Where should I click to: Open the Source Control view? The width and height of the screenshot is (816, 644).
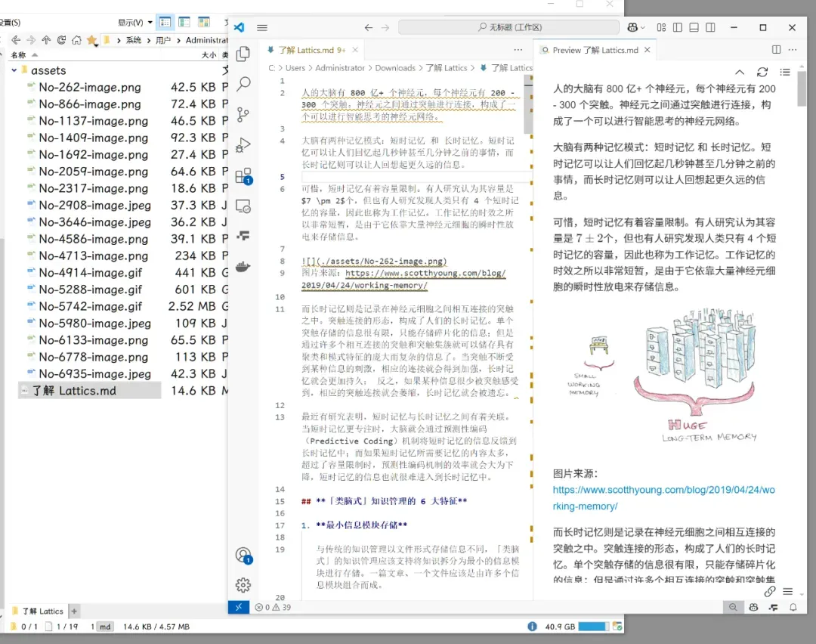coord(243,115)
